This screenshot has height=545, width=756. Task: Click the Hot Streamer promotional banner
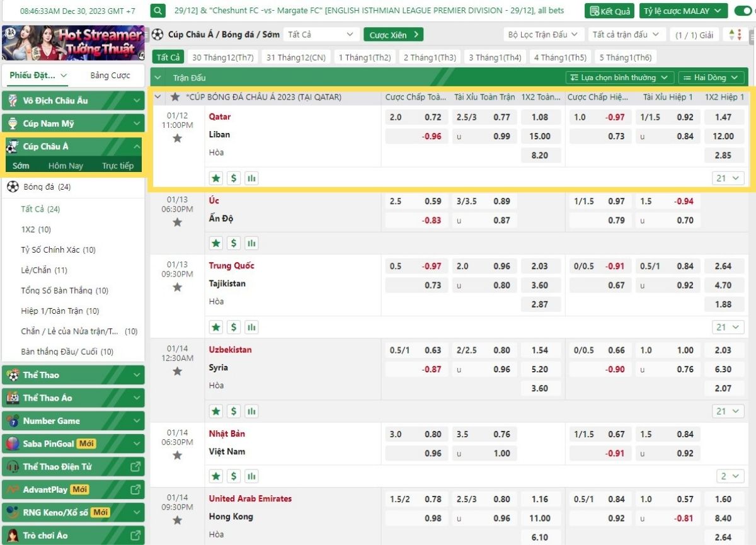pos(73,43)
